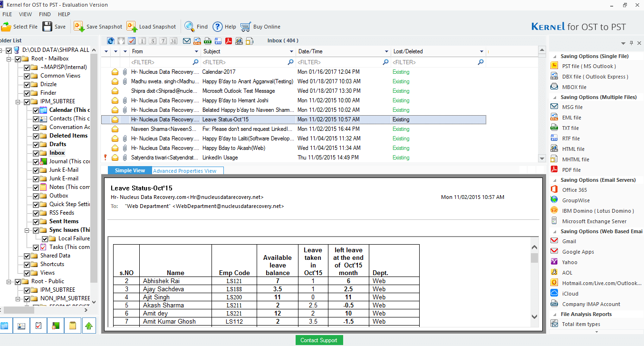Screen dimensions: 644x346
Task: Click the 7-day calendar view icon
Action: tap(163, 41)
